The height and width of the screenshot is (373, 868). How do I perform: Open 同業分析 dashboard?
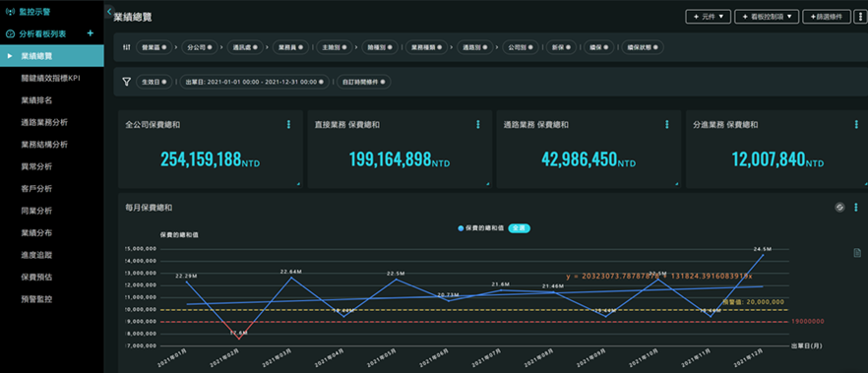point(36,211)
